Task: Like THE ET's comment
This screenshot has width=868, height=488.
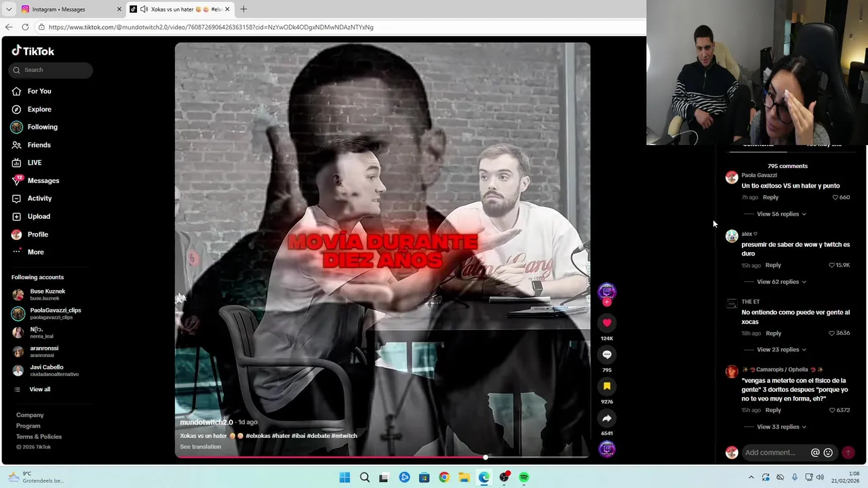Action: [x=832, y=333]
